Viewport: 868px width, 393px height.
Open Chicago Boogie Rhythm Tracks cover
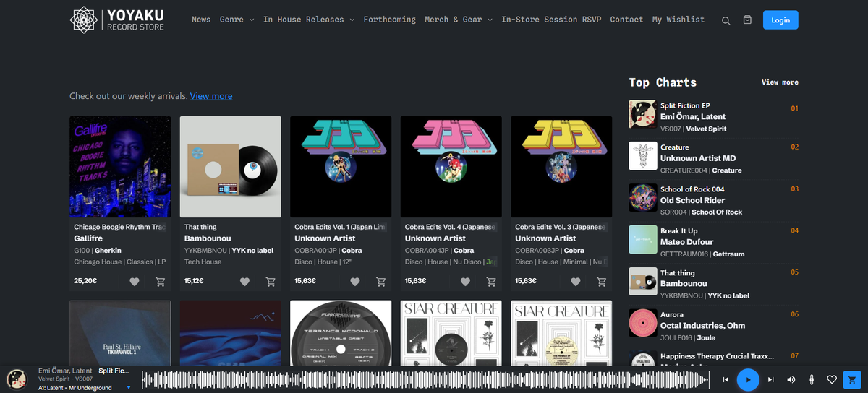pyautogui.click(x=120, y=167)
